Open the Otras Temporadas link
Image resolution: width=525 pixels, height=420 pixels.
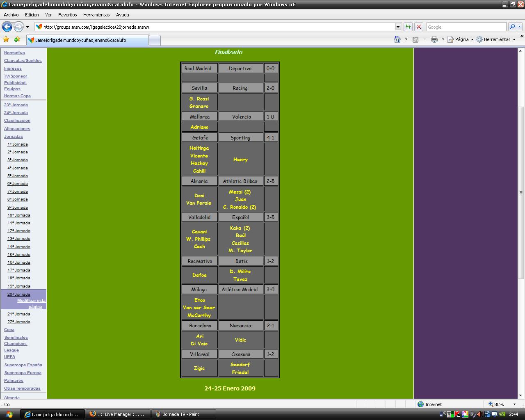click(22, 388)
